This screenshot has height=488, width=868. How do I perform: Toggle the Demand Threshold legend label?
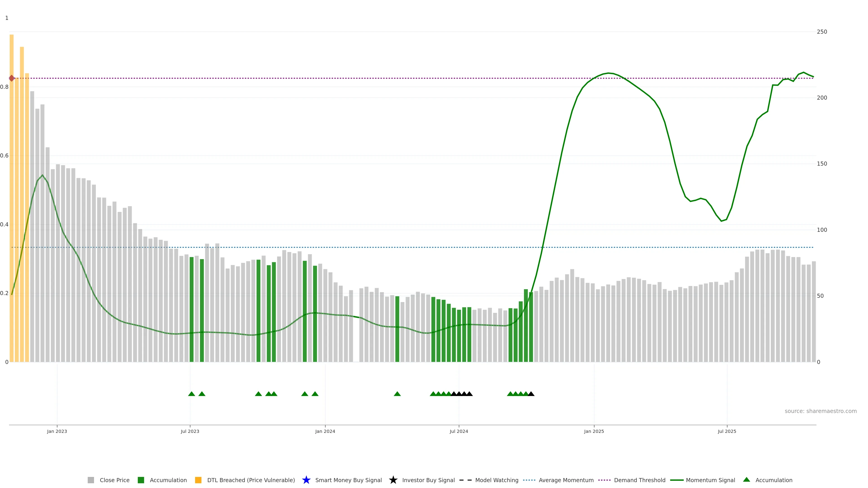click(639, 480)
